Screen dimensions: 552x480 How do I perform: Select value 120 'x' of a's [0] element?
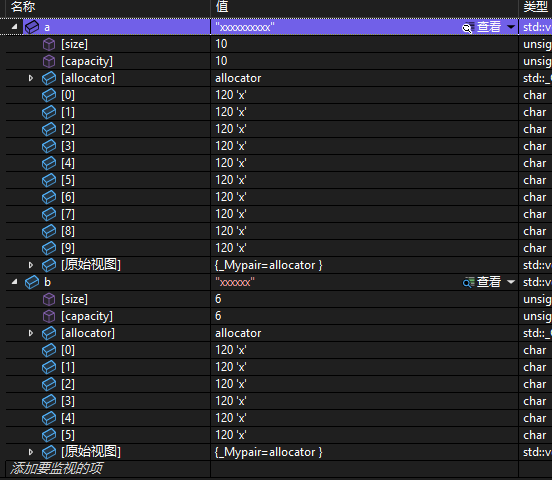tap(231, 95)
